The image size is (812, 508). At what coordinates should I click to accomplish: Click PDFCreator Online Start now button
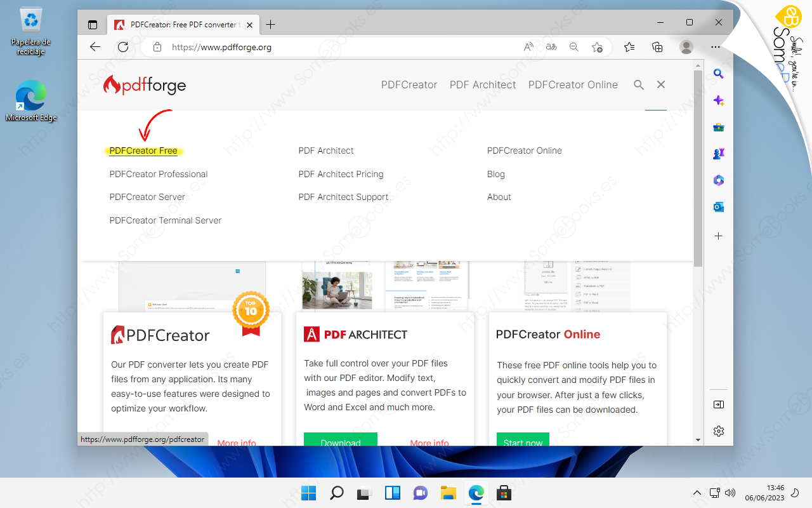pos(523,439)
